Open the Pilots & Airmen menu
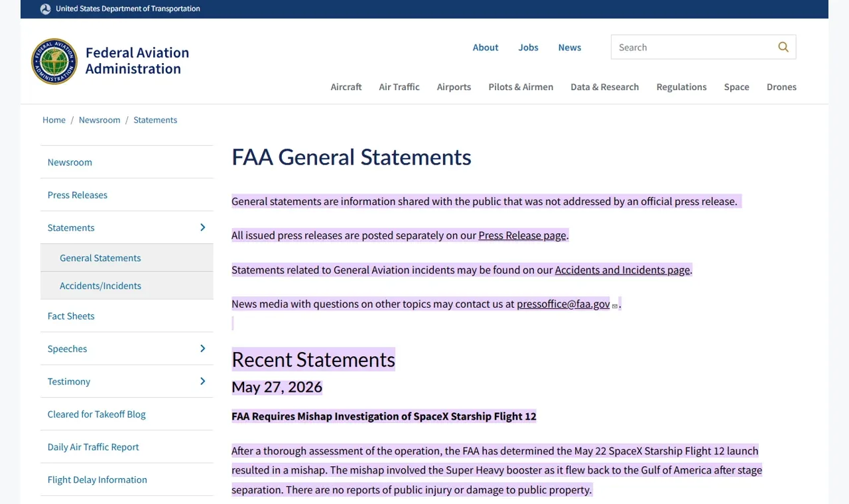Viewport: 849px width, 504px height. pos(521,87)
